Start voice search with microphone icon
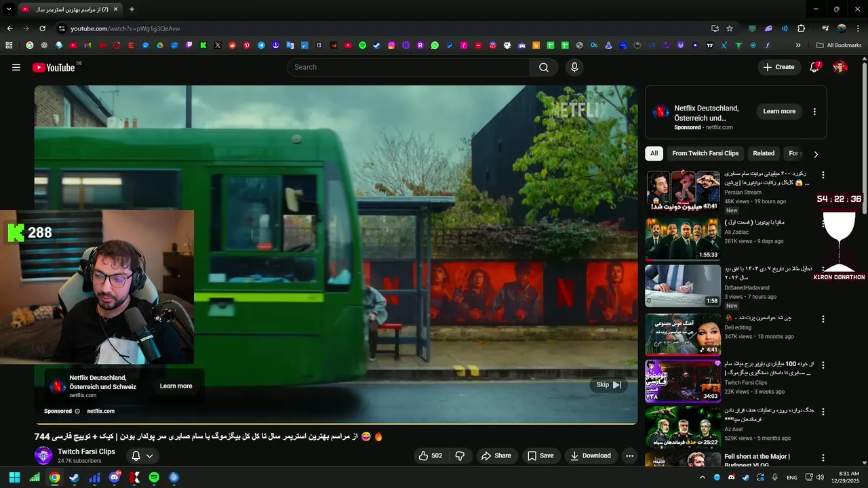The height and width of the screenshot is (488, 868). pos(574,67)
